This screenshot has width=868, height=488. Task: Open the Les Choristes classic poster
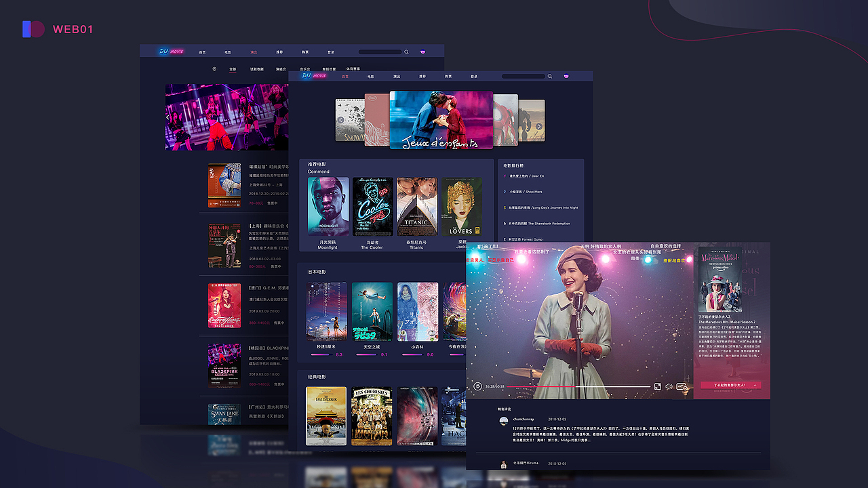tap(372, 416)
